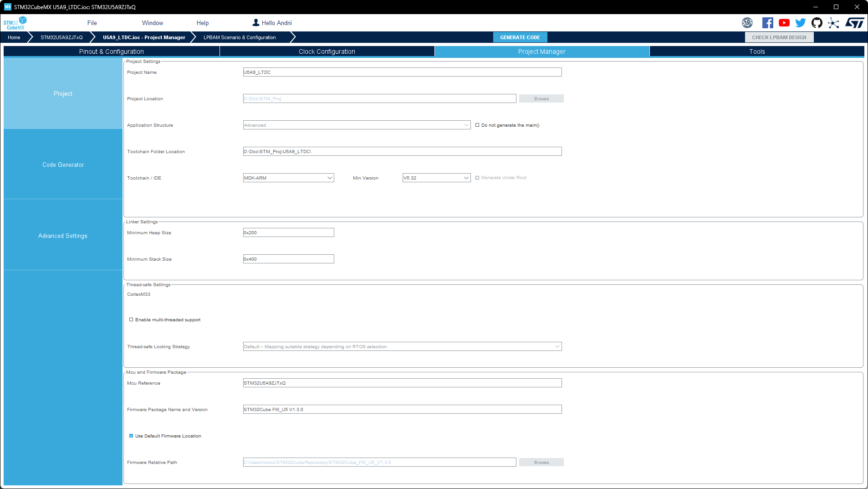Select the Project Manager tab
Image resolution: width=868 pixels, height=489 pixels.
(x=542, y=51)
